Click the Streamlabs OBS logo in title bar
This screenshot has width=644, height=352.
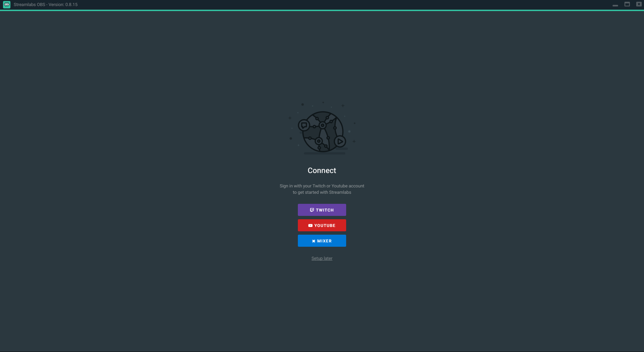(7, 5)
